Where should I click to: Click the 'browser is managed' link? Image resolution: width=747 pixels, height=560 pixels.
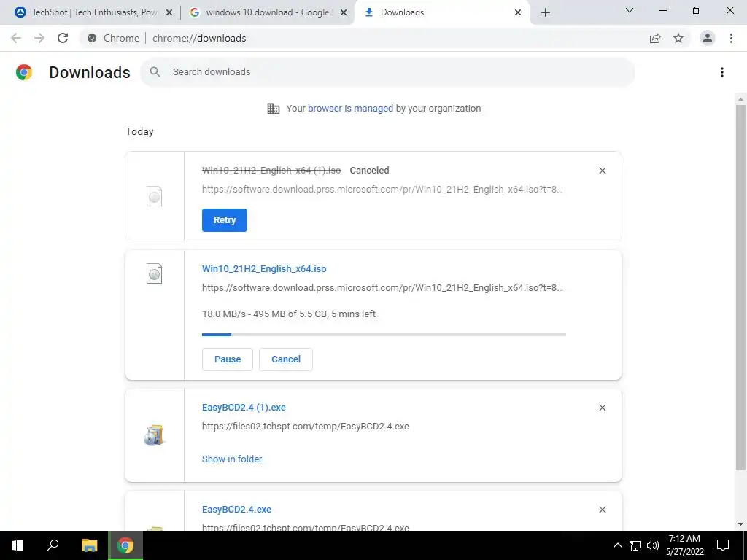(351, 109)
